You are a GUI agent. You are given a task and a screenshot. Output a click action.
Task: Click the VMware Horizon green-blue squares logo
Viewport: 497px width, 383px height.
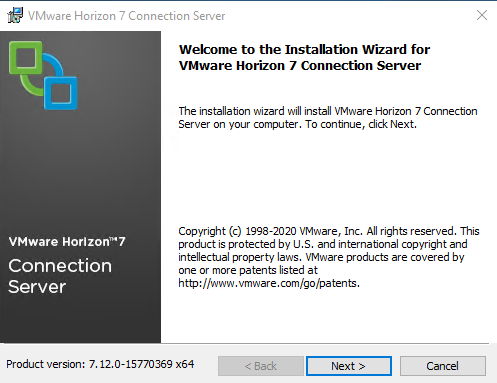43,75
